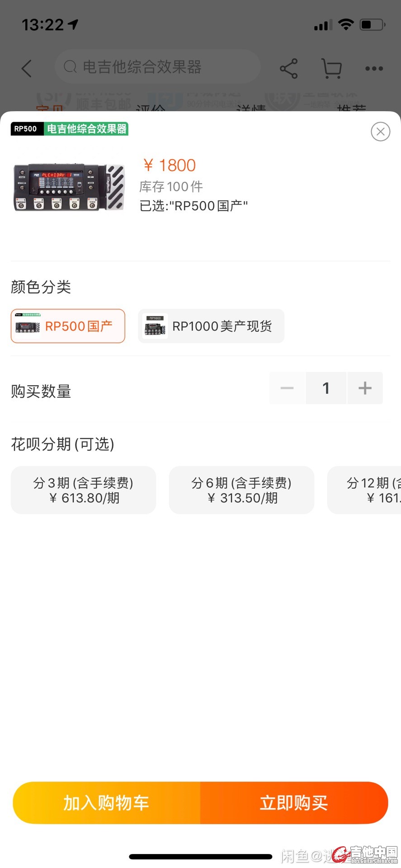
Task: Click 立即购买 button
Action: pyautogui.click(x=294, y=803)
